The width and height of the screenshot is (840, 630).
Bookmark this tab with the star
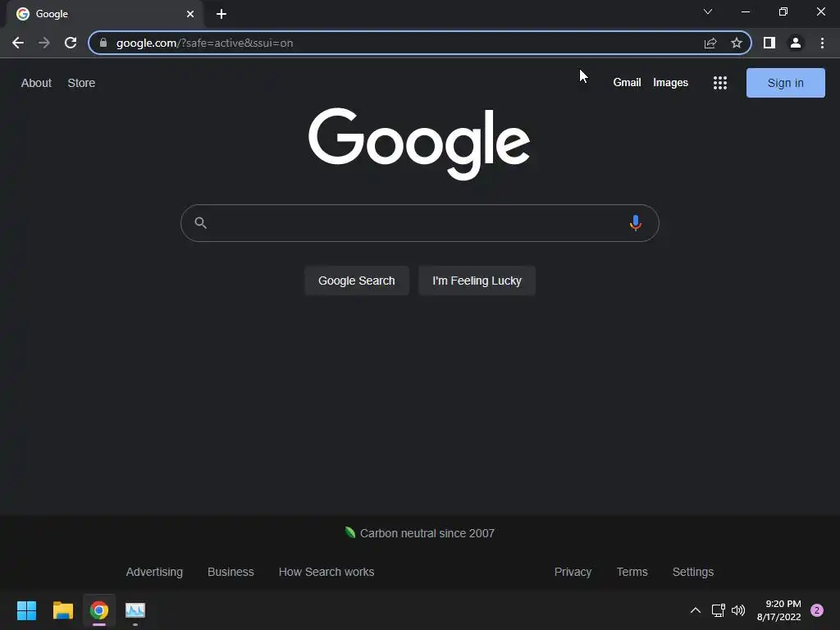pyautogui.click(x=737, y=43)
